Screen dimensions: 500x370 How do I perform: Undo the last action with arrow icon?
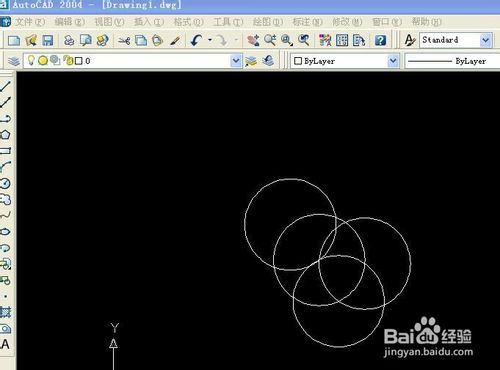coord(196,41)
